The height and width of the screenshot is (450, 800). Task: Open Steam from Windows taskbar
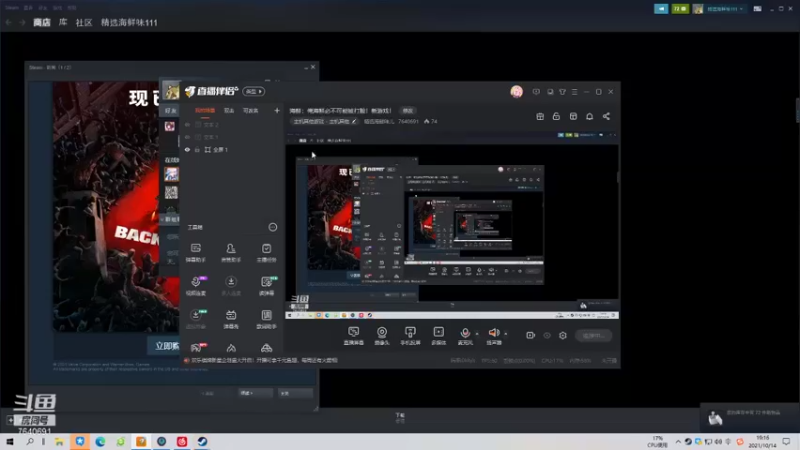click(203, 441)
